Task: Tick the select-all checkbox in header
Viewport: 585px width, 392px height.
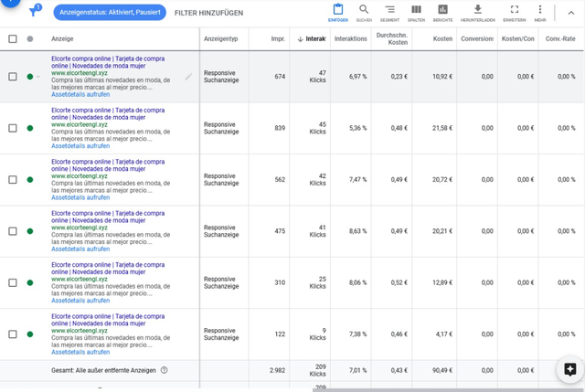Action: click(x=13, y=38)
